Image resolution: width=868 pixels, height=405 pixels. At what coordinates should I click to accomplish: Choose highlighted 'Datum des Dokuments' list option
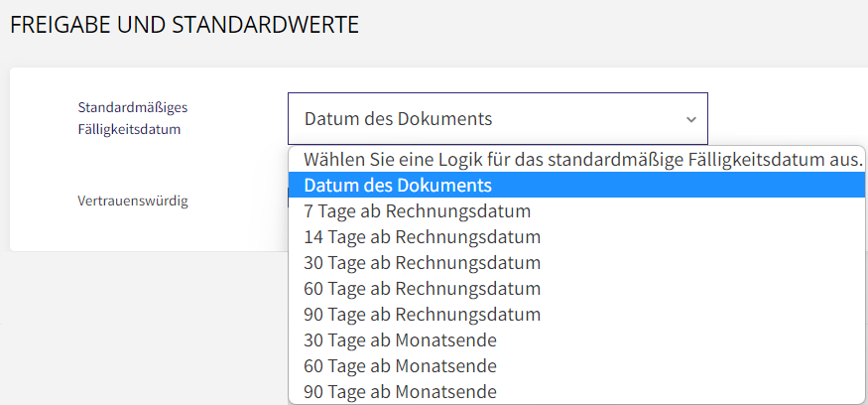(576, 185)
